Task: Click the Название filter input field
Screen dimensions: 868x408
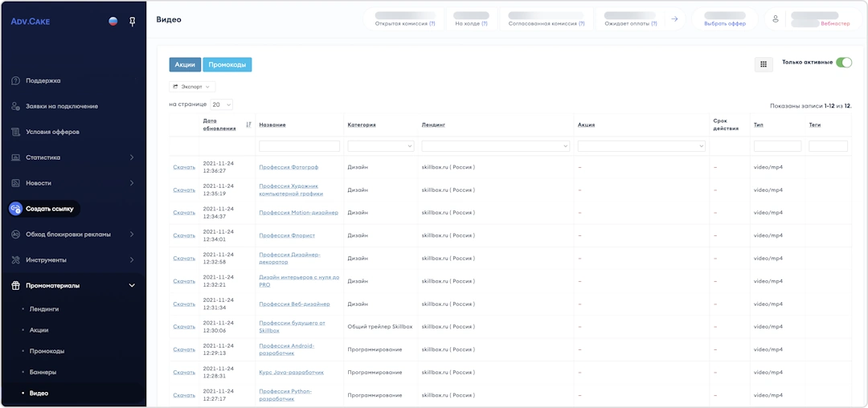Action: coord(300,146)
